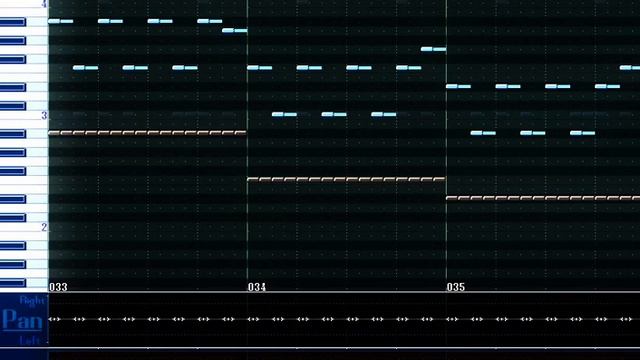Screen dimensions: 640x360
Task: Select the long tan note in measure 034
Action: 346,179
